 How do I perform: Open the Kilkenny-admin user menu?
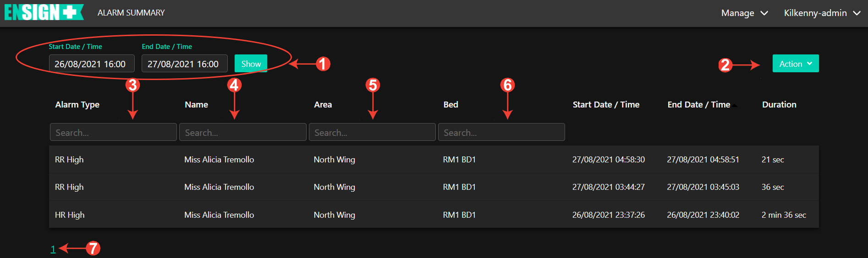[x=822, y=13]
